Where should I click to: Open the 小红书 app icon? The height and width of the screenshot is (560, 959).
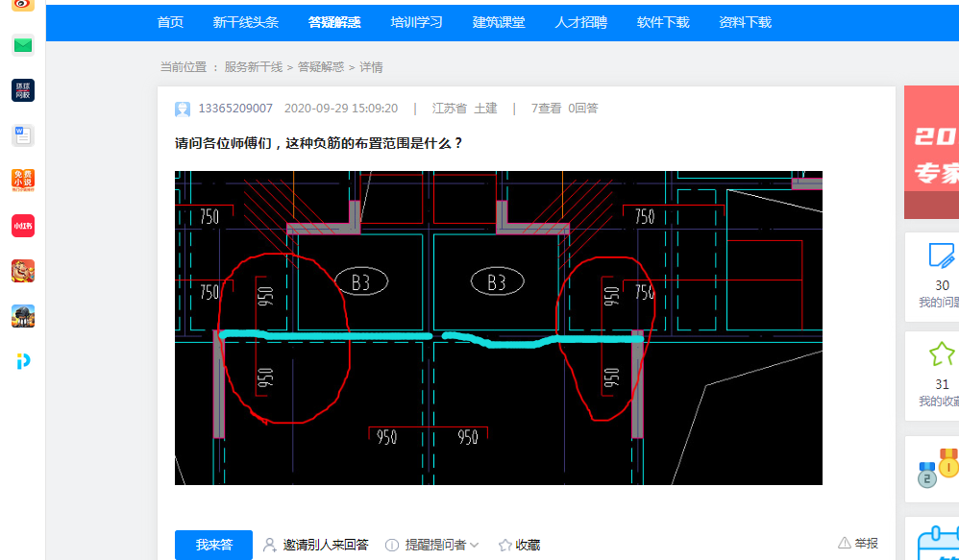coord(22,225)
